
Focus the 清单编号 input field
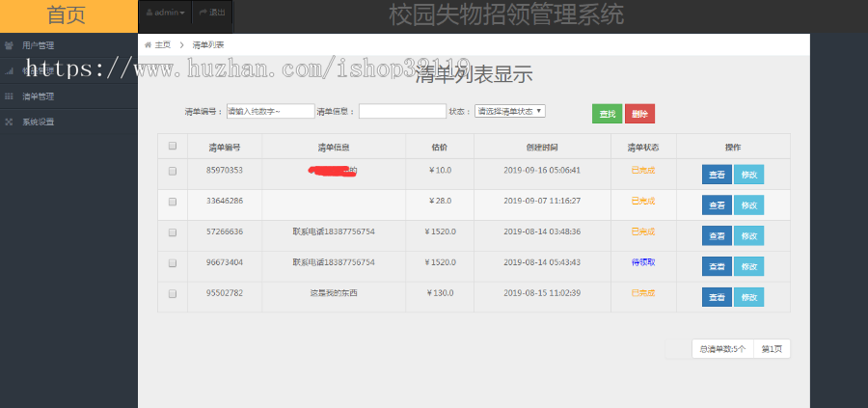271,111
